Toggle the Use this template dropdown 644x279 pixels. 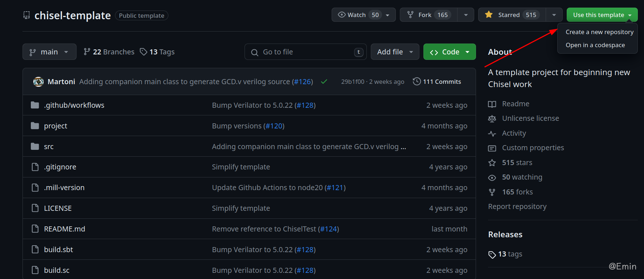[602, 15]
